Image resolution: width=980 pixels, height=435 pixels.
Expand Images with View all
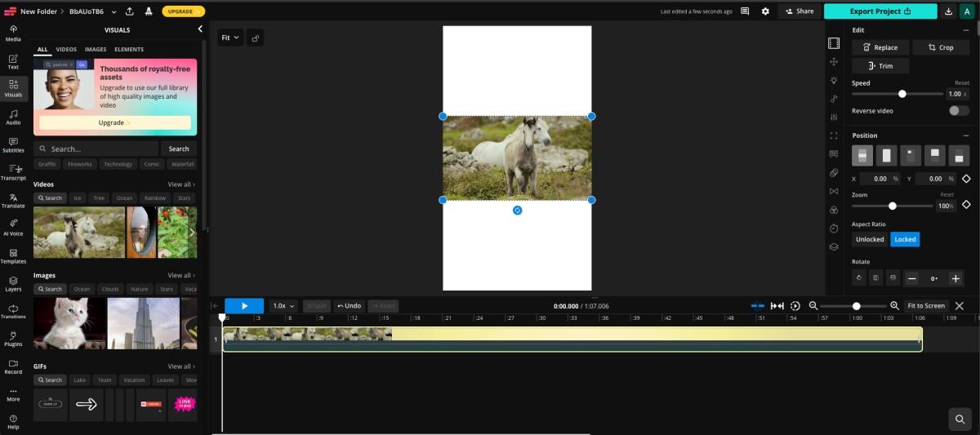tap(181, 275)
